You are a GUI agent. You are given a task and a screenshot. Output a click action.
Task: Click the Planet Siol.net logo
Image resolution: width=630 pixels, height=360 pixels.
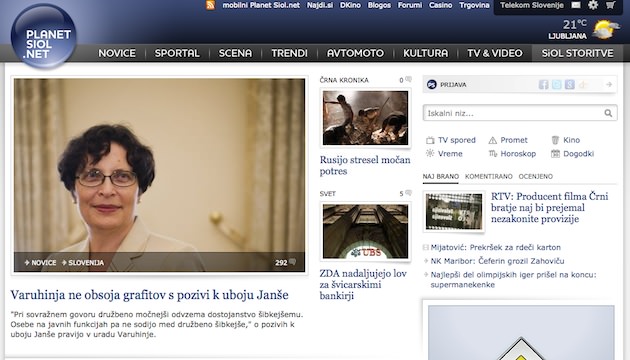tap(43, 36)
